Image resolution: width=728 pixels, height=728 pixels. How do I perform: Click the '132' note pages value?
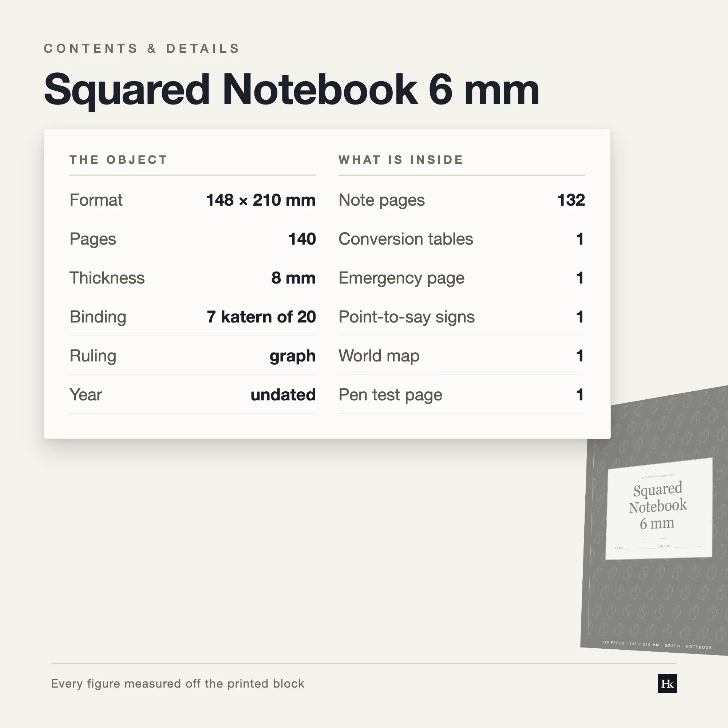click(x=571, y=200)
